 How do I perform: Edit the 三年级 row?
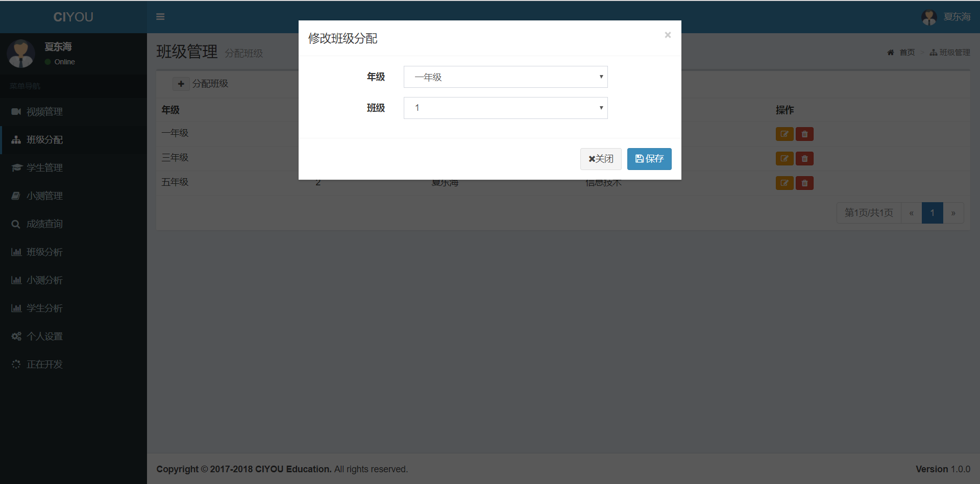(x=785, y=159)
